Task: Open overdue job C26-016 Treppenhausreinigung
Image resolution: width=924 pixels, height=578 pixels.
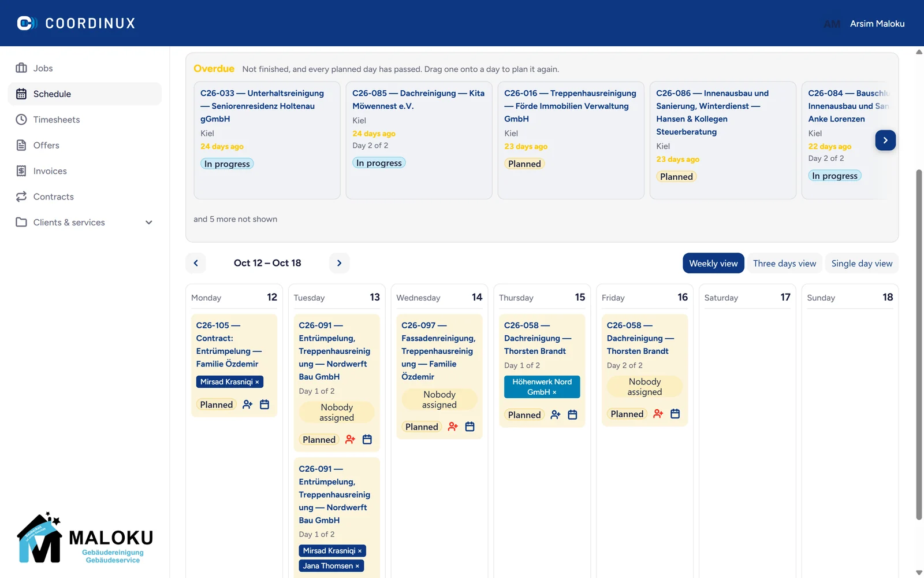Action: 571,140
